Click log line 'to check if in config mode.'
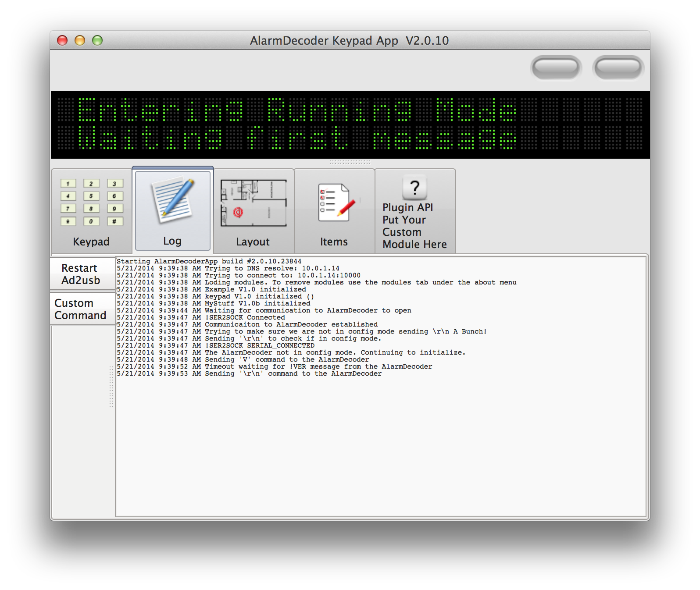 click(x=249, y=338)
